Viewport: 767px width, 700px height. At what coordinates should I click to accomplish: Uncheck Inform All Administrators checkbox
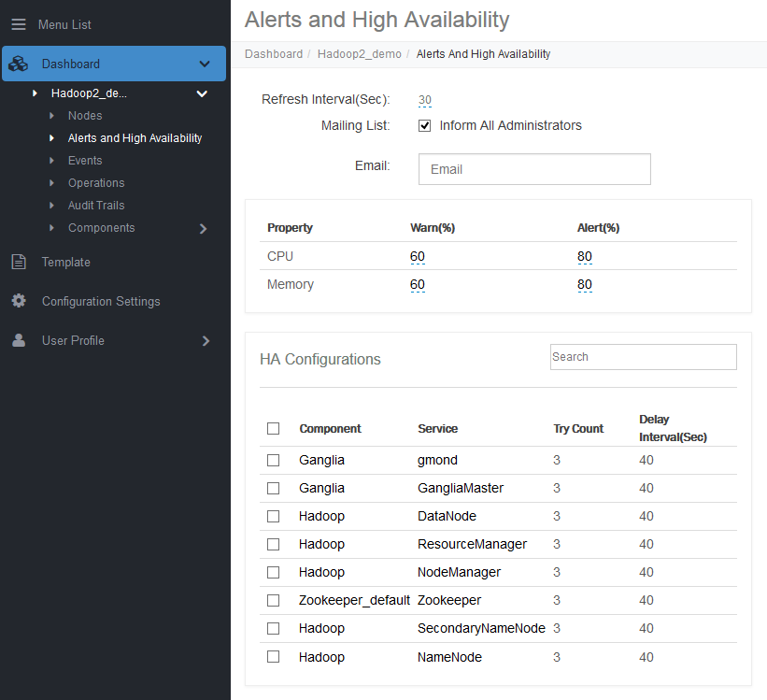point(425,125)
